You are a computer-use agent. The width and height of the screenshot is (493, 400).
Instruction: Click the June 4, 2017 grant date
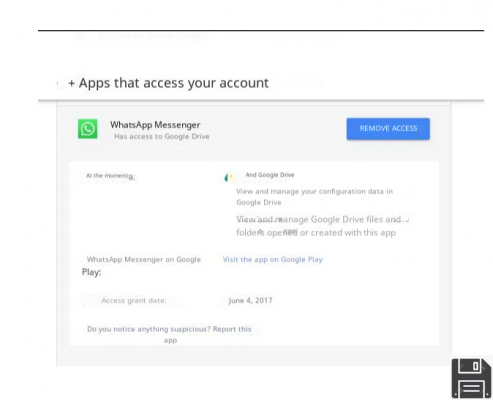250,300
